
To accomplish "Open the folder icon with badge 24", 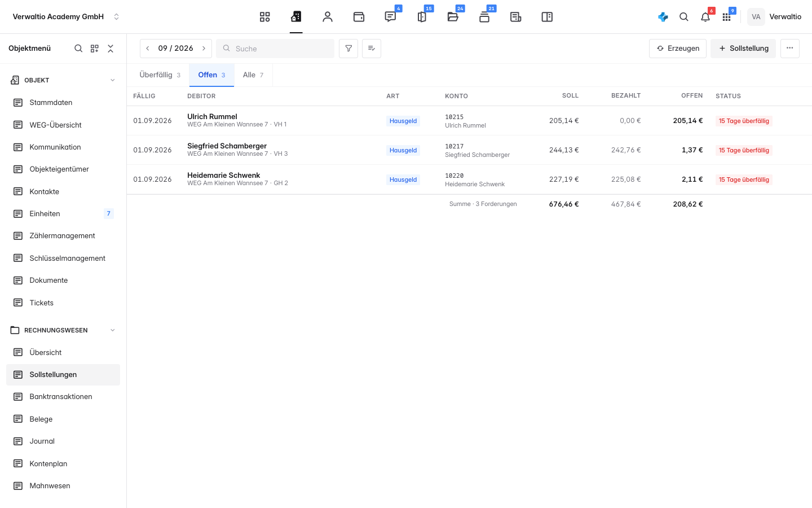I will click(x=453, y=17).
